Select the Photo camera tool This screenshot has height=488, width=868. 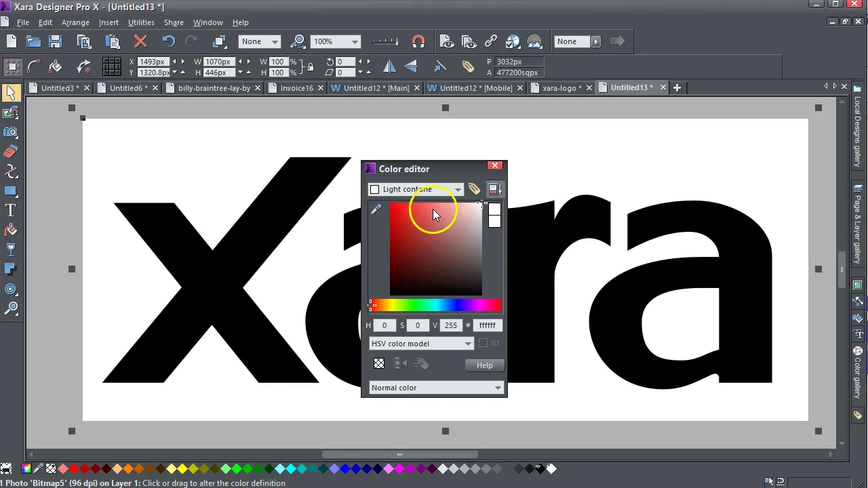(11, 132)
